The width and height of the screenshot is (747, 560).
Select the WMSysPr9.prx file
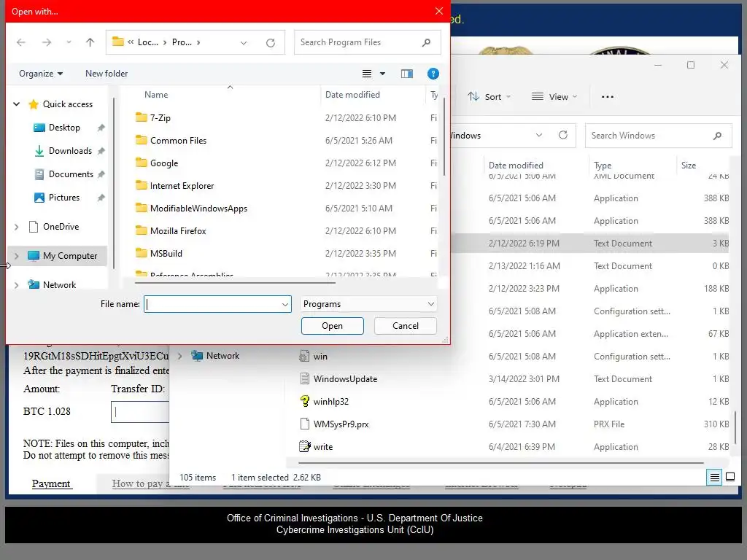point(341,424)
